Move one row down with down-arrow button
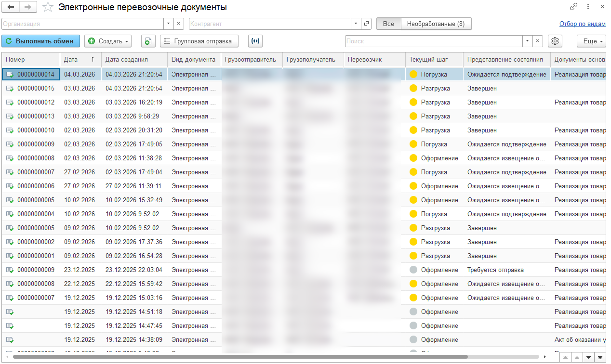This screenshot has width=611, height=364. click(588, 357)
